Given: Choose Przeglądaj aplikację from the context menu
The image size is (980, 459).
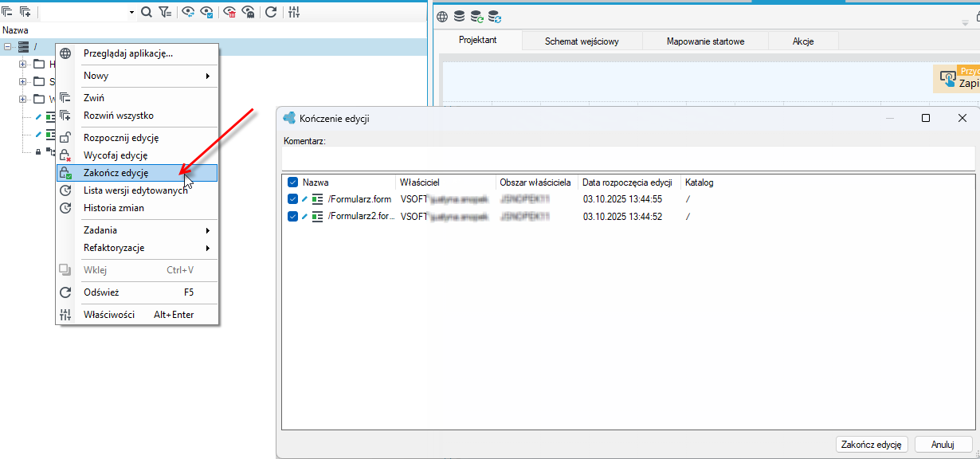Looking at the screenshot, I should (137, 53).
